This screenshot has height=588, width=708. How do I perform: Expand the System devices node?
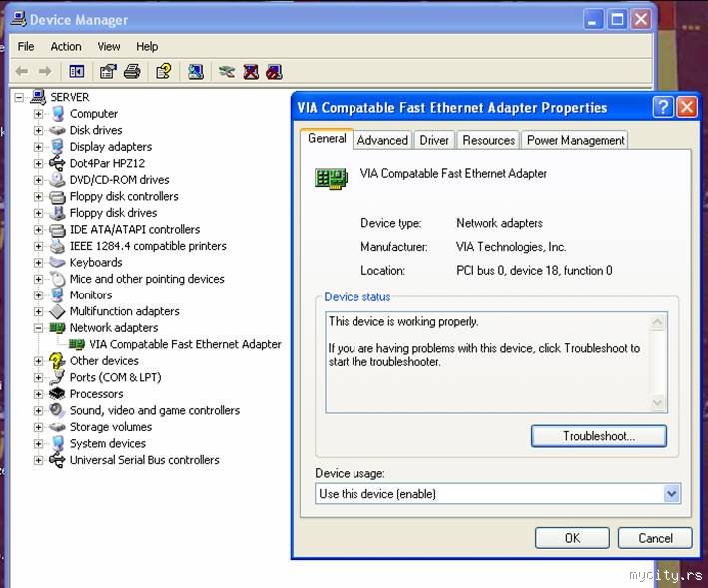coord(38,443)
